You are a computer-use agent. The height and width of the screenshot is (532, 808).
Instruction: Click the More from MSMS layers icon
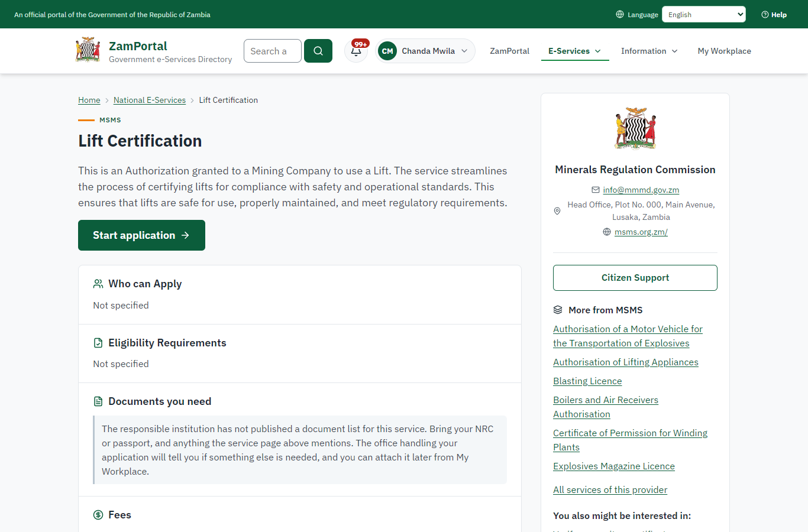click(558, 310)
